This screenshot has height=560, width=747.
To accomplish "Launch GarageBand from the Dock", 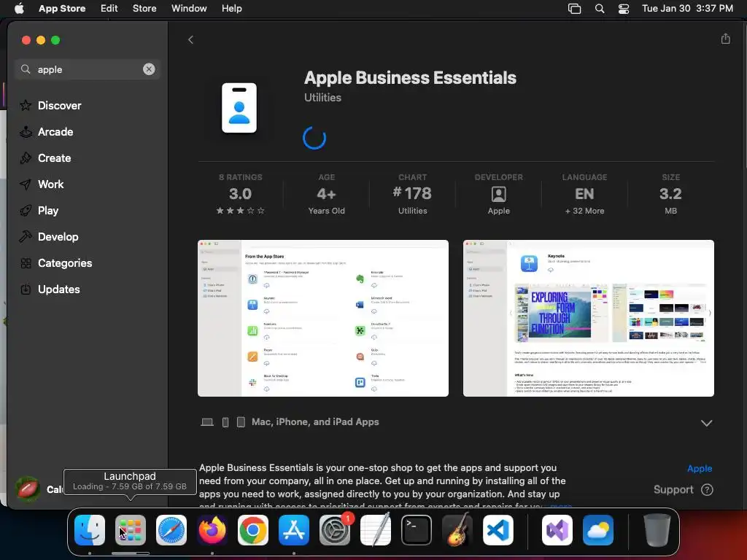I will click(x=457, y=530).
